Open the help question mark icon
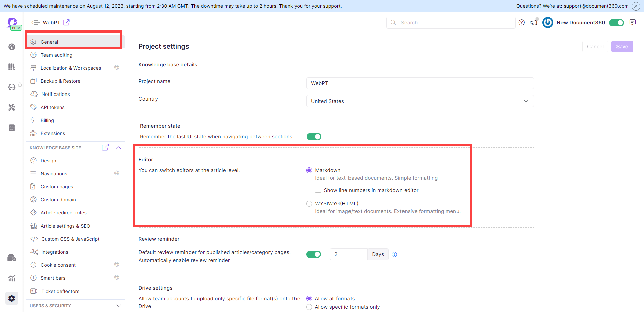The width and height of the screenshot is (644, 312). 521,22
